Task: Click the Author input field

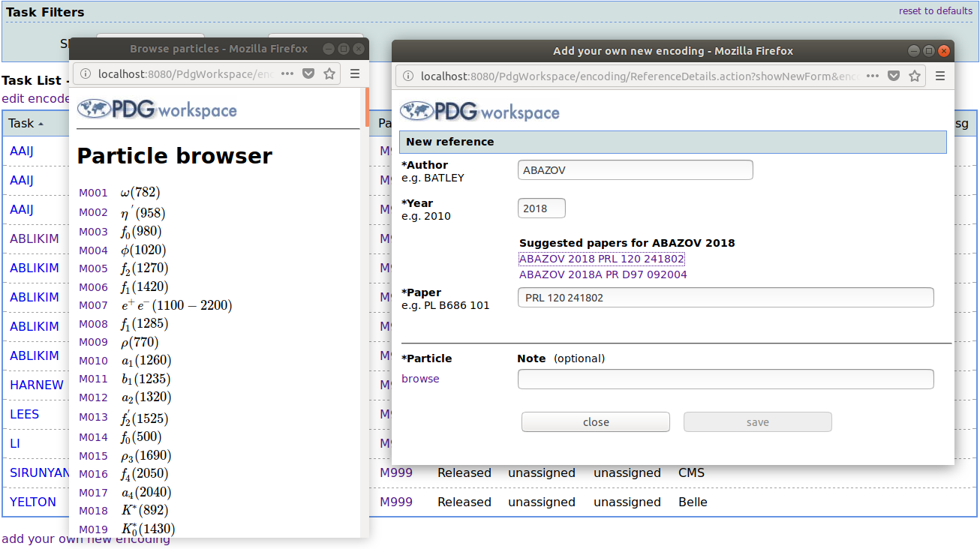Action: [635, 170]
